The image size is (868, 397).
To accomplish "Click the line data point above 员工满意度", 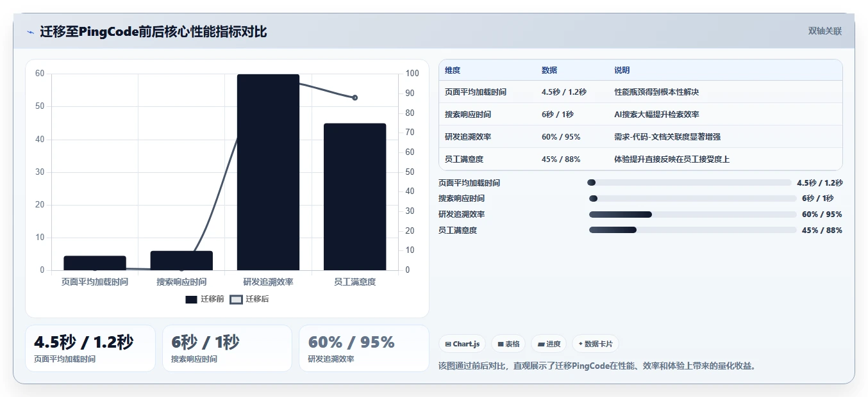I will 355,97.
